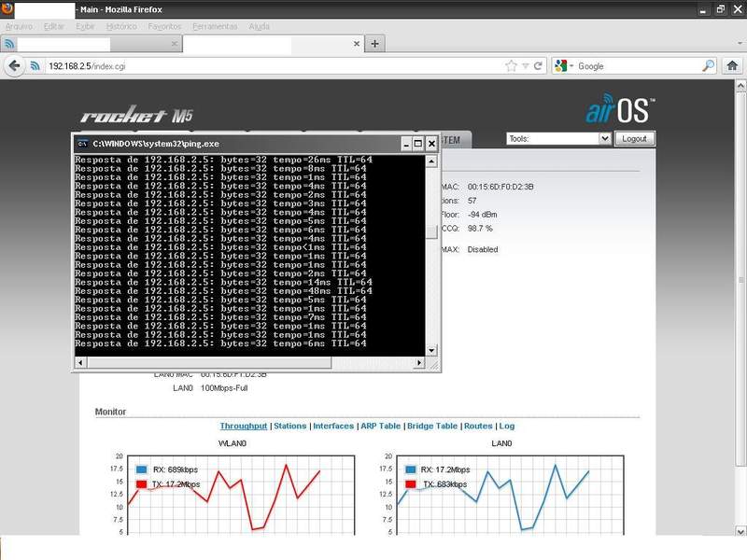Open the Editar menu

pyautogui.click(x=54, y=26)
